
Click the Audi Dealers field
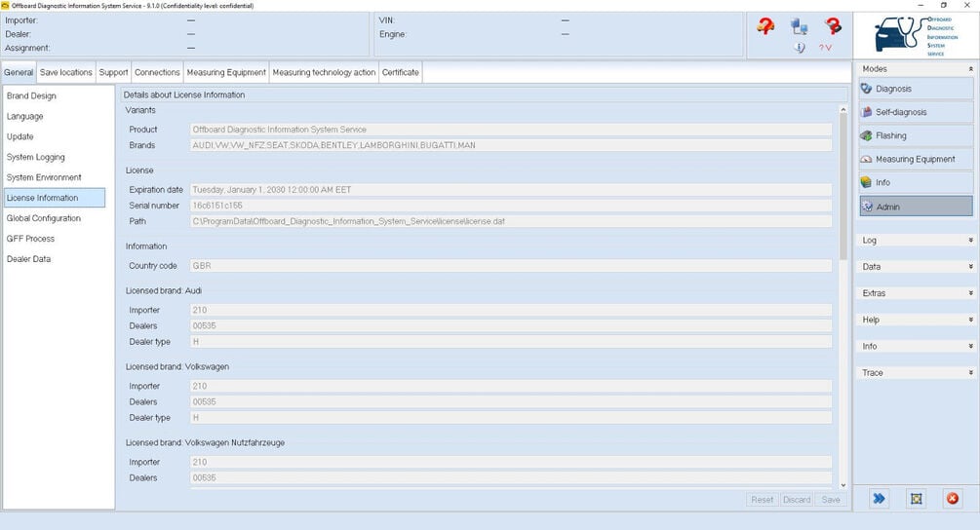tap(511, 325)
